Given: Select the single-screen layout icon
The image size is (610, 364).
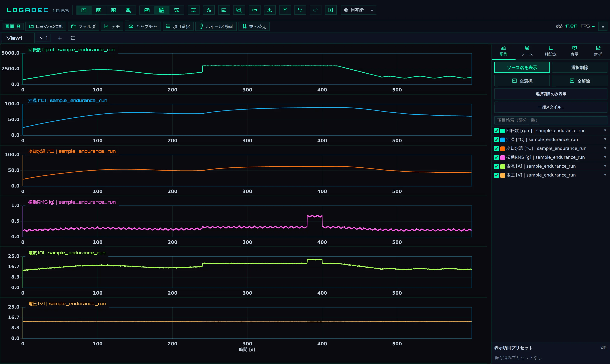Looking at the screenshot, I should (84, 10).
